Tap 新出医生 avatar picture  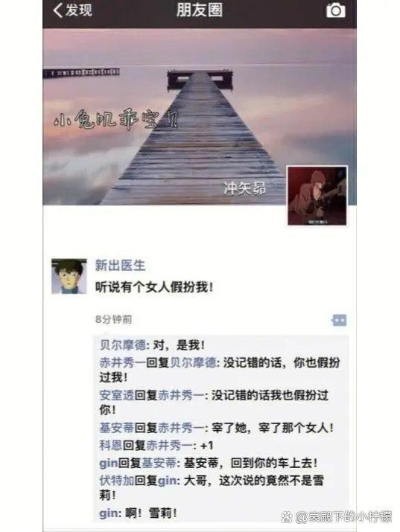[69, 276]
